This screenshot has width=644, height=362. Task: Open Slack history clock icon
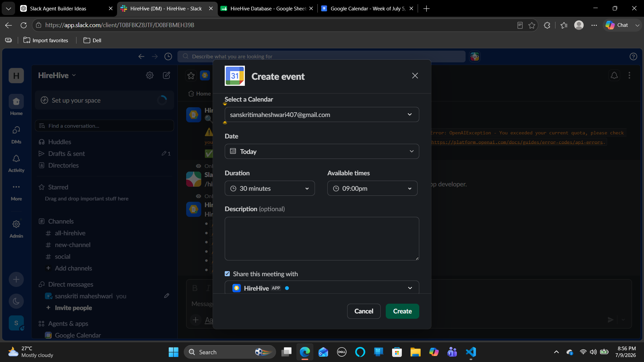(168, 56)
